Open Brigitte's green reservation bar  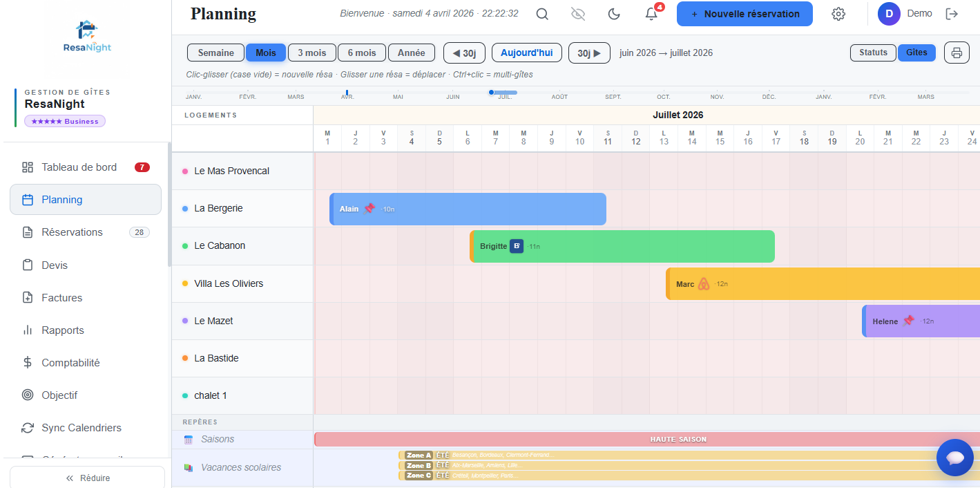point(622,246)
